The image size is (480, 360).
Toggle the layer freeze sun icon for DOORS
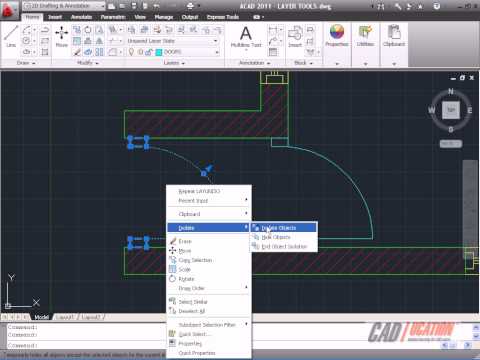point(140,52)
